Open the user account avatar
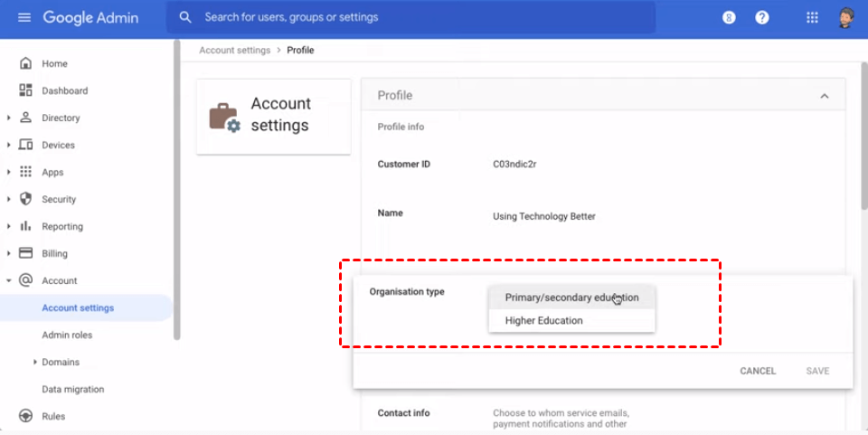Viewport: 868px width, 435px height. pos(846,17)
